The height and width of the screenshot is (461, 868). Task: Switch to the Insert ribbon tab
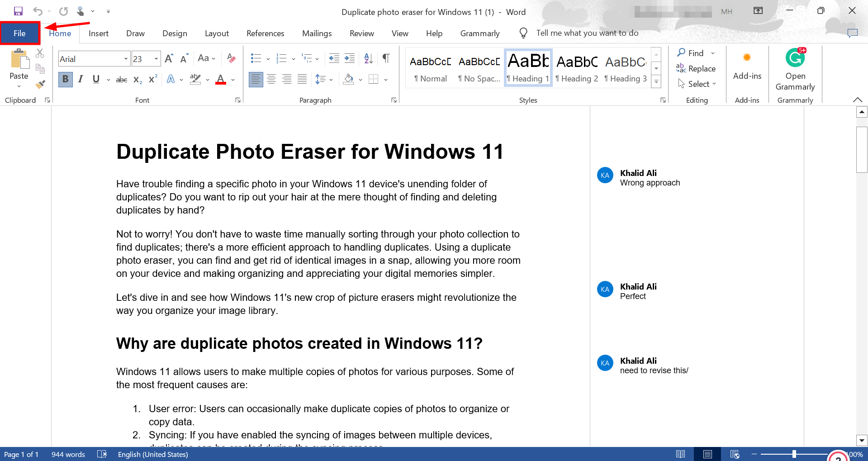click(99, 33)
